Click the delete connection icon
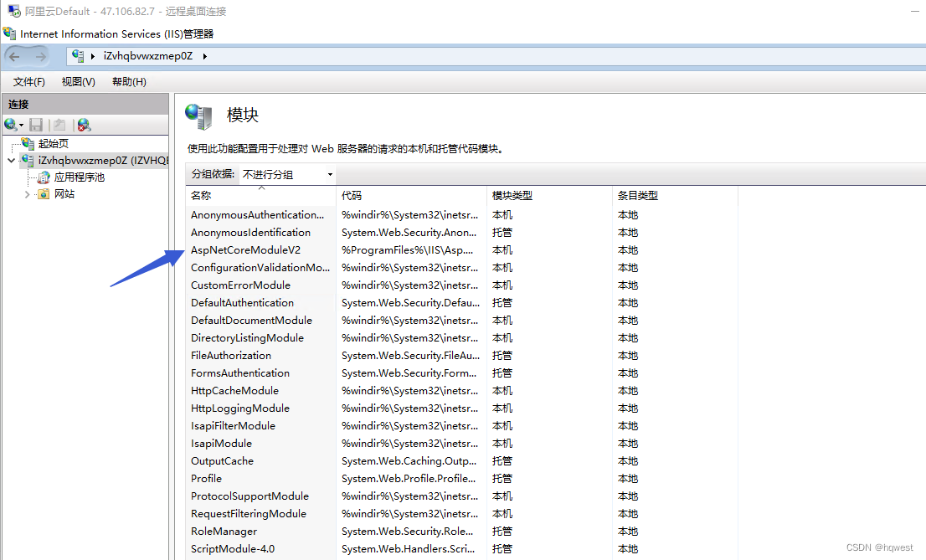 [84, 125]
